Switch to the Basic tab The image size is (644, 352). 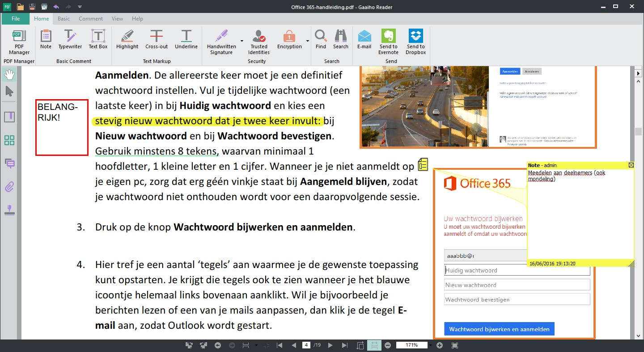click(x=64, y=19)
